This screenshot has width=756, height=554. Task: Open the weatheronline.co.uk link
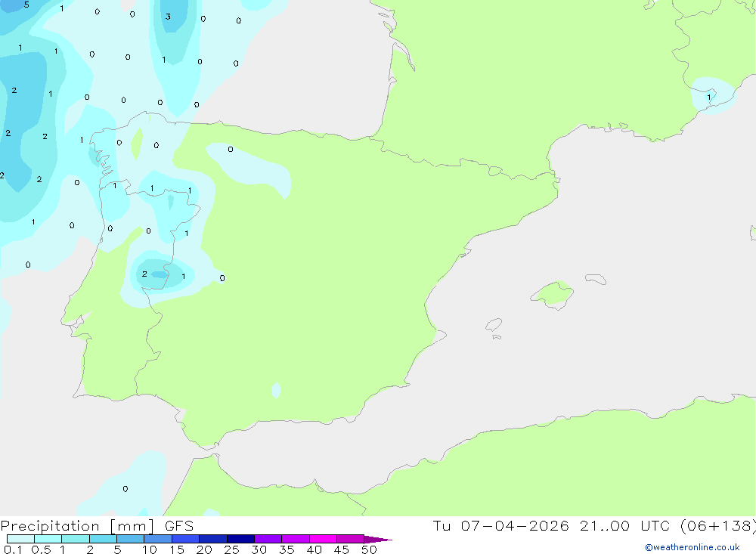pyautogui.click(x=692, y=547)
